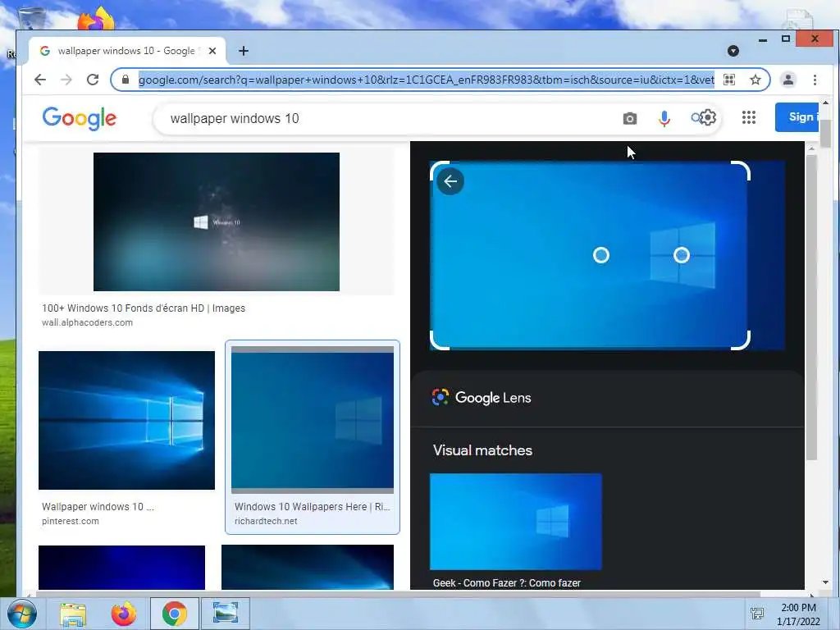Open the pinterest.com wallpaper thumbnail
This screenshot has height=630, width=840.
click(x=127, y=421)
